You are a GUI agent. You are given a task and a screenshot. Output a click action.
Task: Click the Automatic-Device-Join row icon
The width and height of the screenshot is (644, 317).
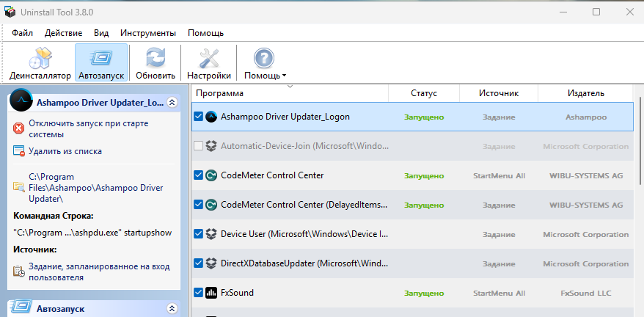[x=211, y=146]
